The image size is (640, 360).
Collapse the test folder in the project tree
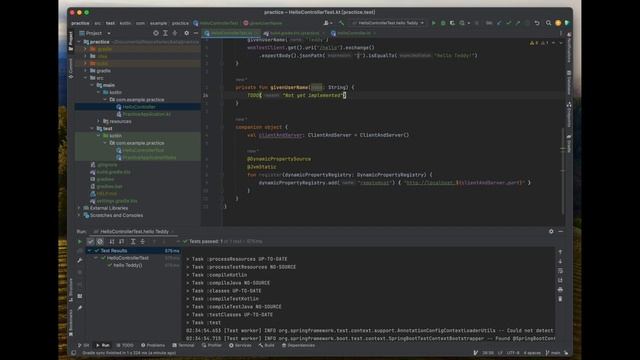92,129
